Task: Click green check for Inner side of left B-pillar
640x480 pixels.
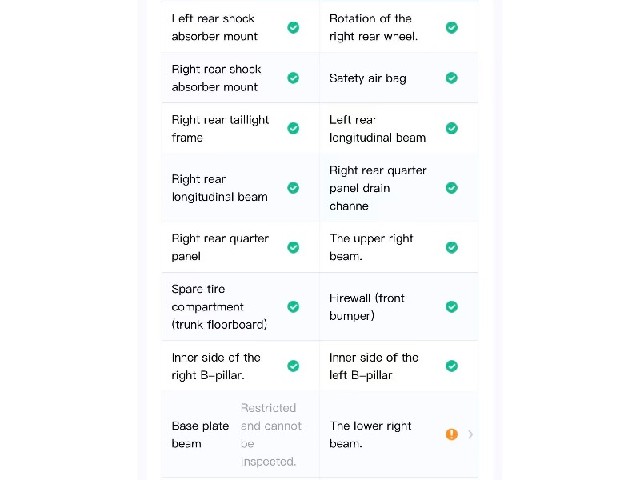Action: 451,366
